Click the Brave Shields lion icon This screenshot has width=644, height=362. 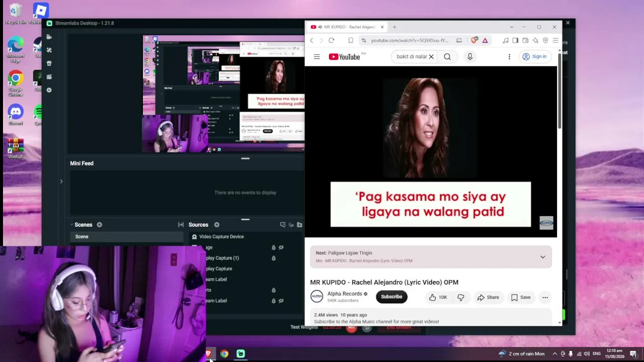pos(474,40)
